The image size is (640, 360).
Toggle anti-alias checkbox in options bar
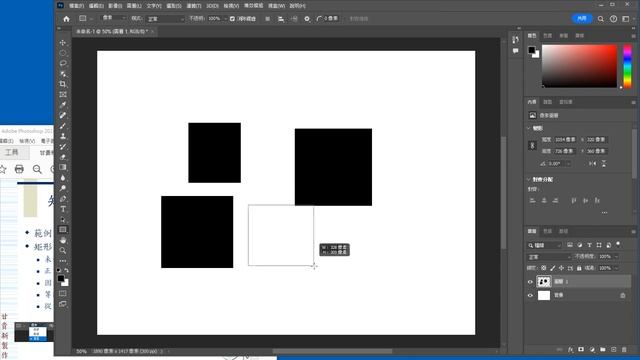tap(232, 19)
